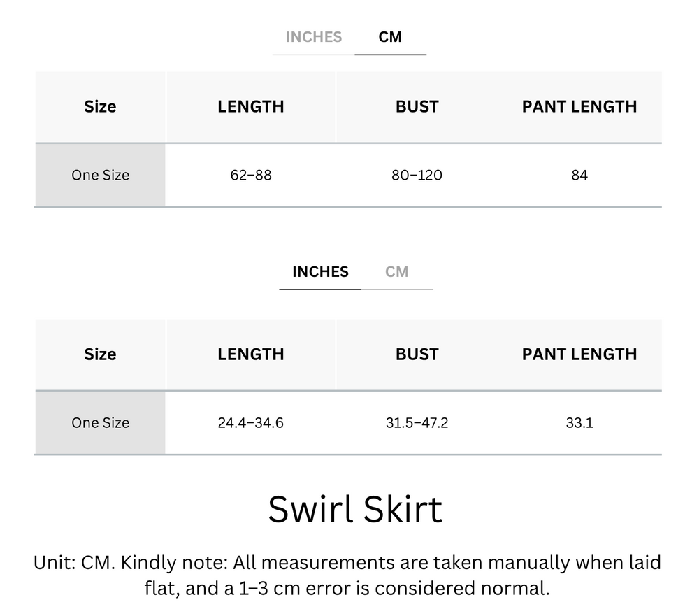
Task: Switch the top table to INCHES
Action: pos(312,37)
